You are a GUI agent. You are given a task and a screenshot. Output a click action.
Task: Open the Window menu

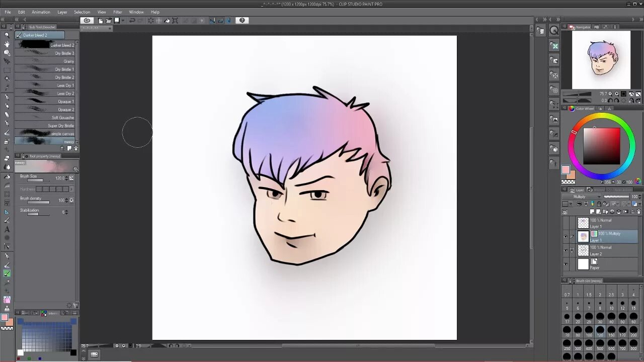point(136,12)
